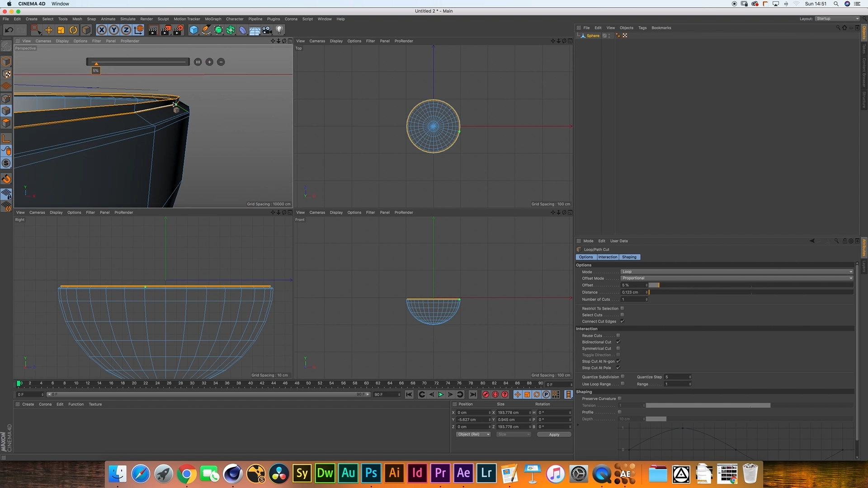This screenshot has width=868, height=488.
Task: Click the light bulb Light icon
Action: pos(279,30)
